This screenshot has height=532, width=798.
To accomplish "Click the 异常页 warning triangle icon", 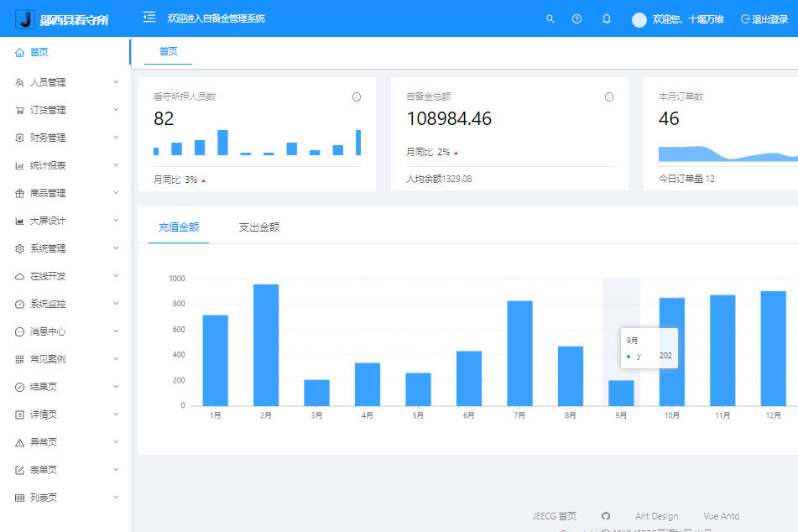I will click(19, 442).
